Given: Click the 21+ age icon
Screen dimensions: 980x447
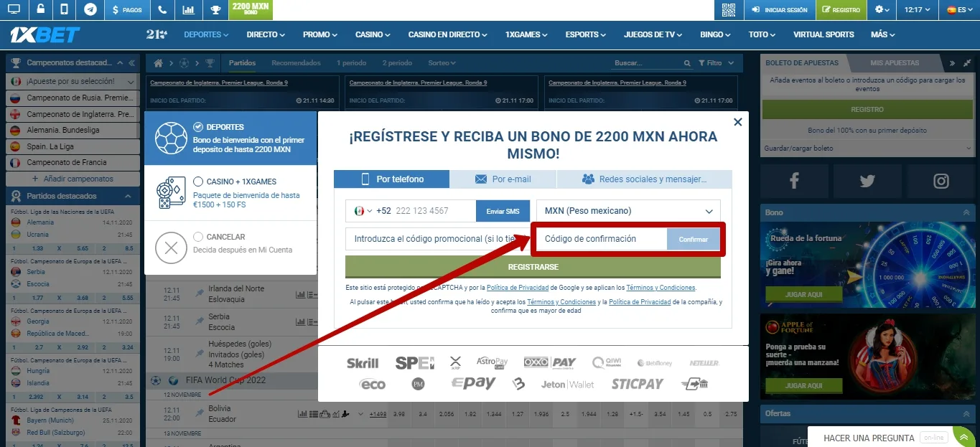Looking at the screenshot, I should click(157, 34).
